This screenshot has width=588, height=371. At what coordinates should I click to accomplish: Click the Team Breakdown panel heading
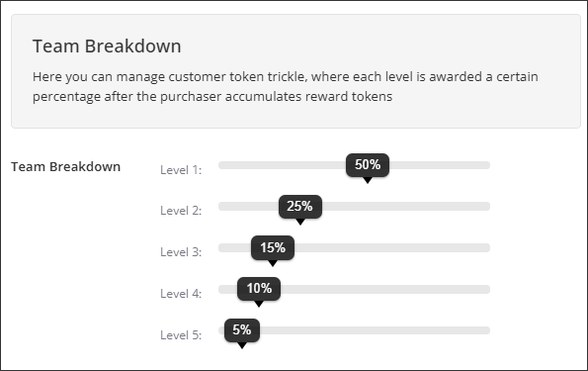107,46
